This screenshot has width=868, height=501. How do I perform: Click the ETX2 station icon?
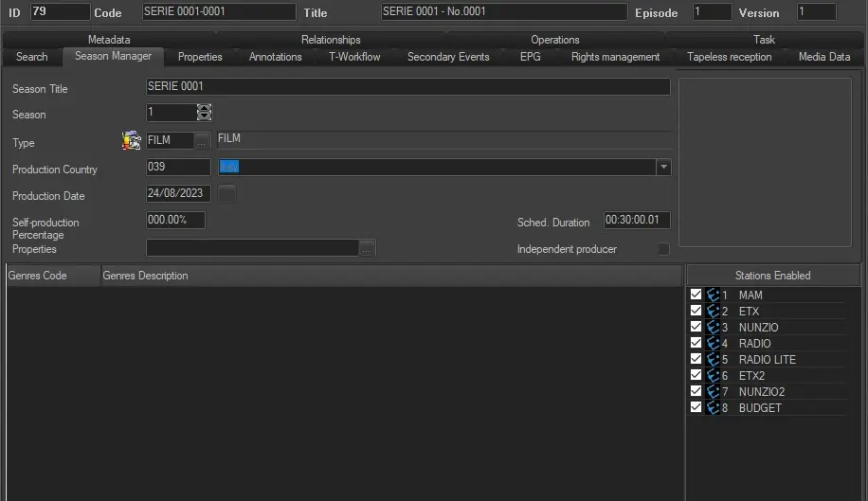coord(713,376)
